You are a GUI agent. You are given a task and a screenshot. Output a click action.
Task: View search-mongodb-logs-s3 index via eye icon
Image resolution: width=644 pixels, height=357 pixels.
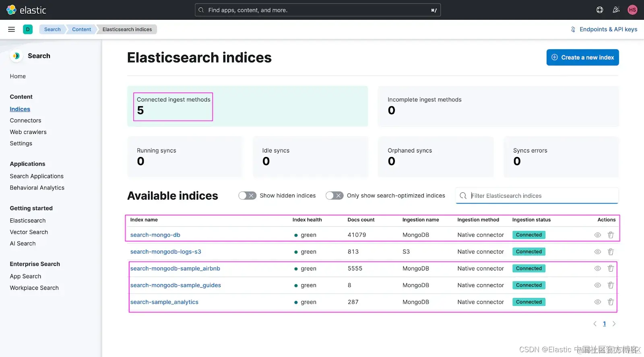pyautogui.click(x=598, y=252)
